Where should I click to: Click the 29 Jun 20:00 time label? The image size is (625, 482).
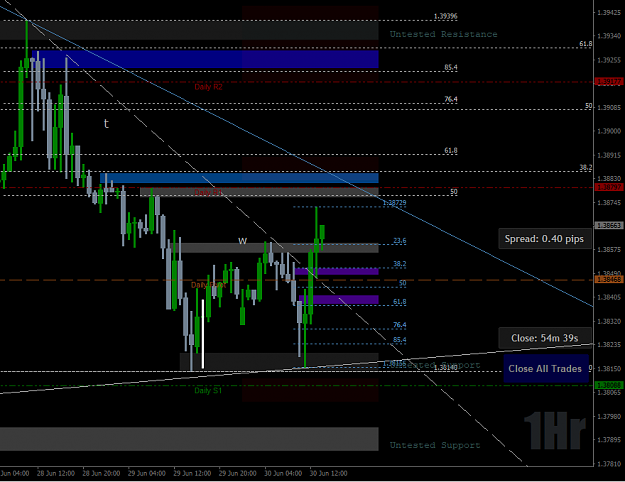(238, 473)
